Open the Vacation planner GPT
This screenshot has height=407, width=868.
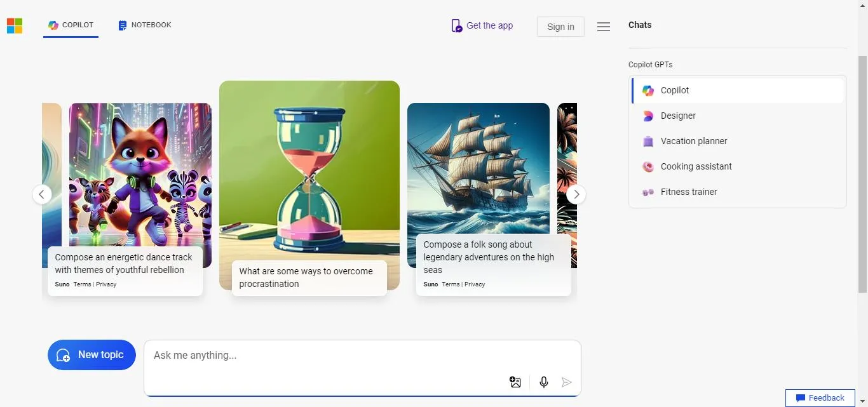tap(694, 141)
